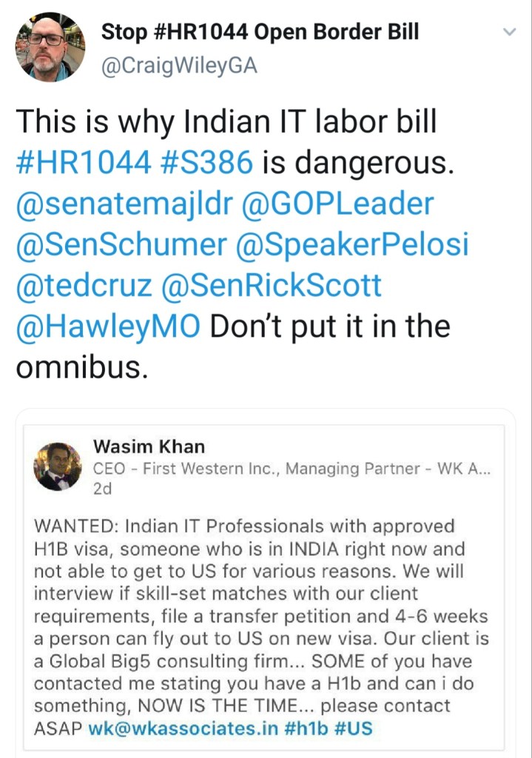Open the @GOPLeader profile mention
Image resolution: width=532 pixels, height=758 pixels.
(337, 204)
